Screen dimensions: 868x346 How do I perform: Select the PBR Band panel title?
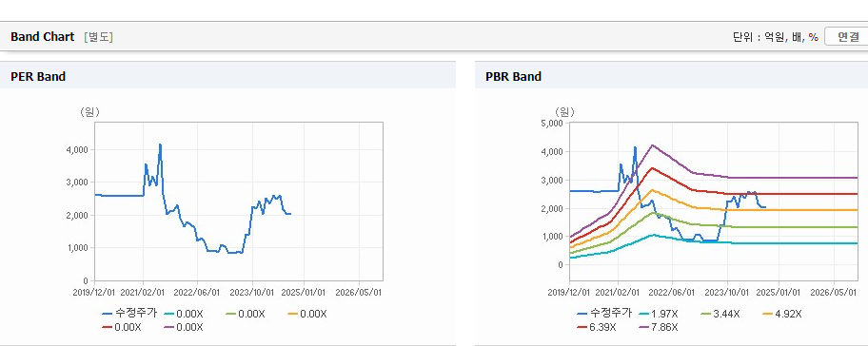(513, 77)
